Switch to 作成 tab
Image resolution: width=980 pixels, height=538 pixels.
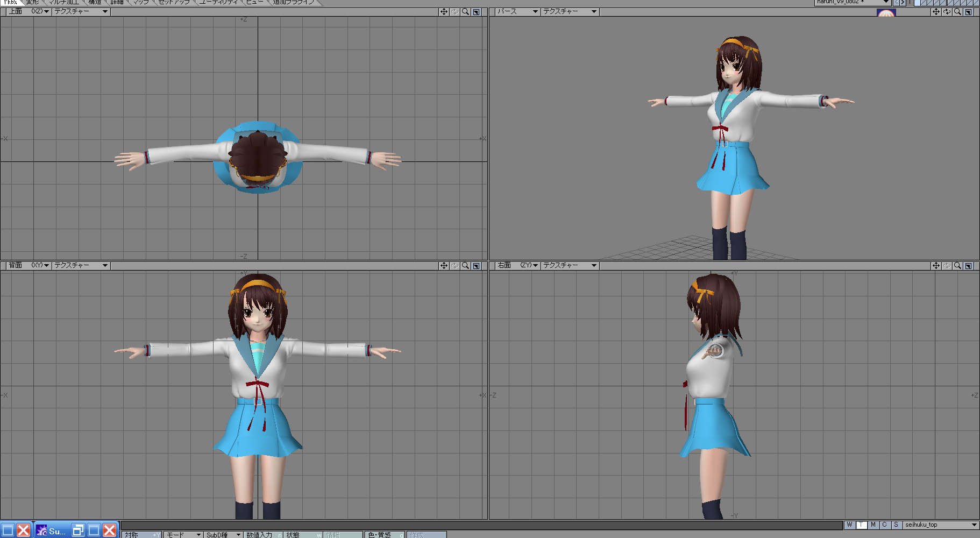click(10, 2)
